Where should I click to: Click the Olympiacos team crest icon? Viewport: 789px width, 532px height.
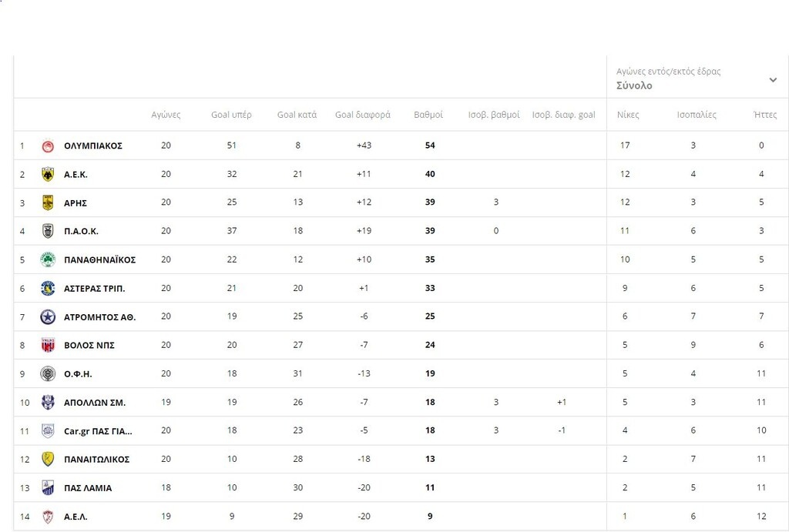[48, 146]
